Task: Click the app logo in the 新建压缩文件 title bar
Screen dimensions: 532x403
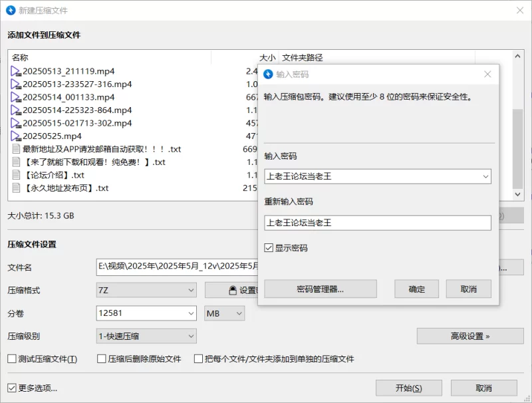Action: click(x=11, y=11)
